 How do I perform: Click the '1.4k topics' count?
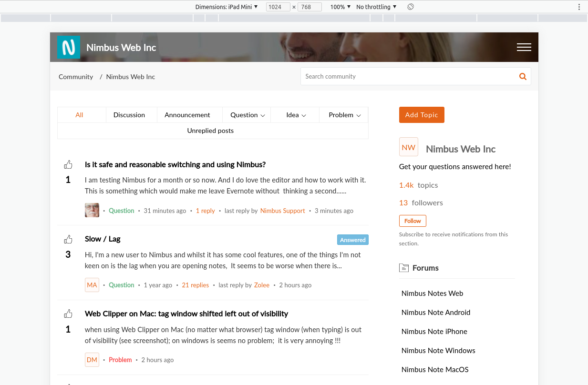click(418, 185)
